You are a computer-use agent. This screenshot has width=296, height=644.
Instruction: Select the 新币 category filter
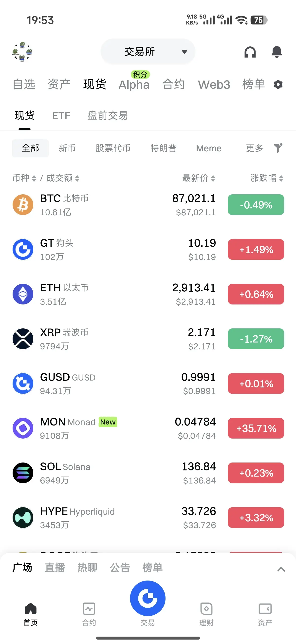[x=67, y=148]
